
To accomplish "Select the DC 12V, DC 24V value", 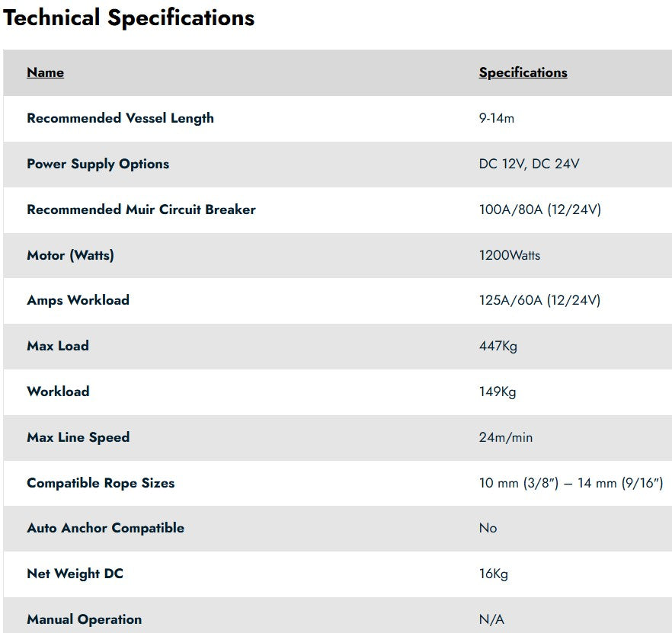I will click(x=529, y=164).
